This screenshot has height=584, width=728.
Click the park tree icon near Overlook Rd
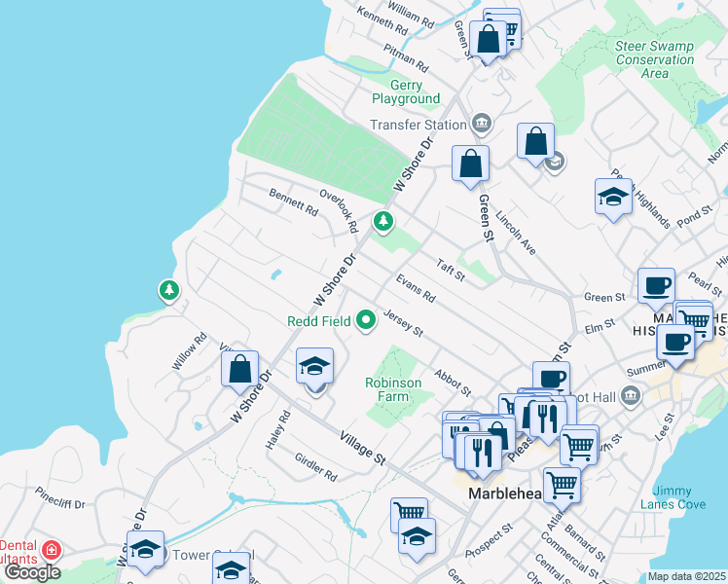pyautogui.click(x=383, y=222)
